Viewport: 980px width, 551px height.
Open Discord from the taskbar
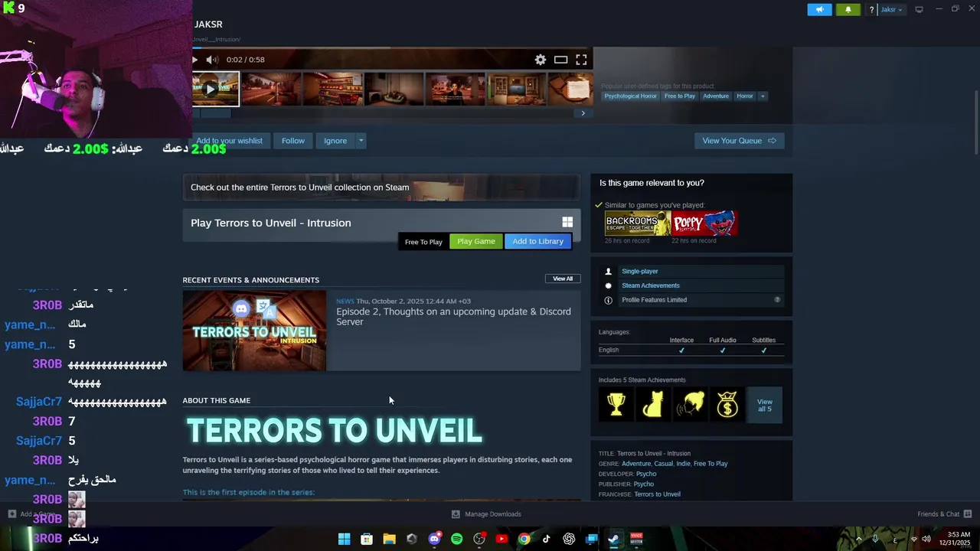click(x=434, y=539)
